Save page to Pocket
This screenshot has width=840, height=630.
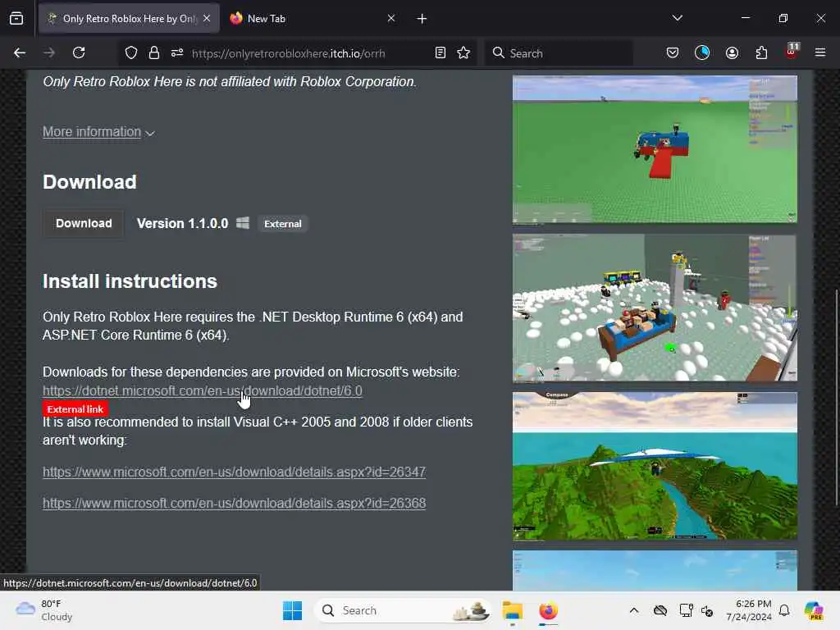673,52
